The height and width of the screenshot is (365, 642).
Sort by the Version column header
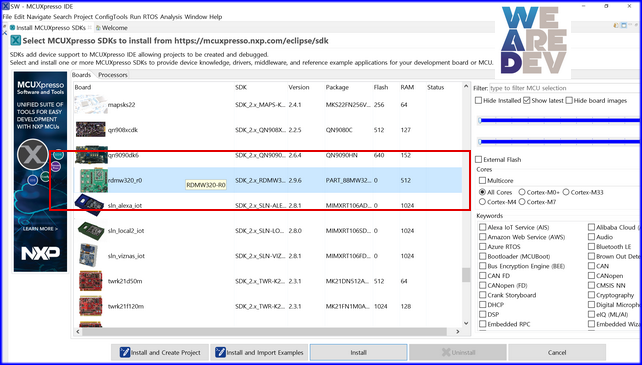tap(298, 87)
